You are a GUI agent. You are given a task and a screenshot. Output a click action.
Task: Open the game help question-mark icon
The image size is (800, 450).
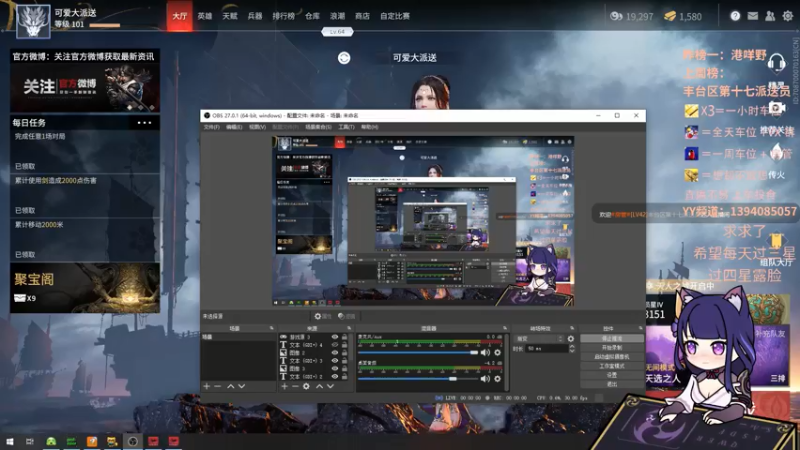click(x=735, y=16)
